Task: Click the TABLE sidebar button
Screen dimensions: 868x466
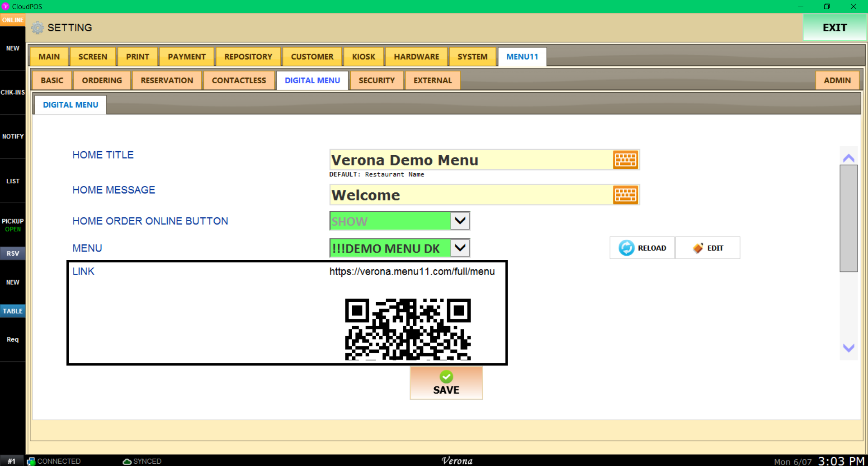Action: 13,311
